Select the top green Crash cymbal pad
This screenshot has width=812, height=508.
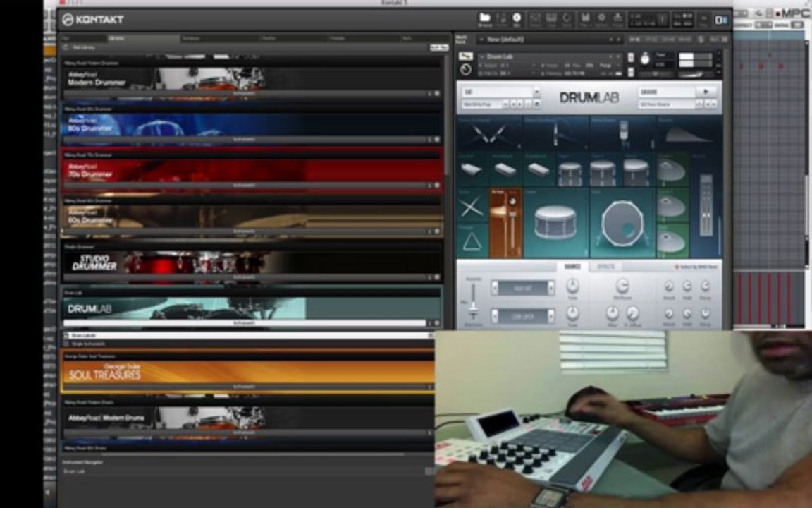(x=672, y=170)
